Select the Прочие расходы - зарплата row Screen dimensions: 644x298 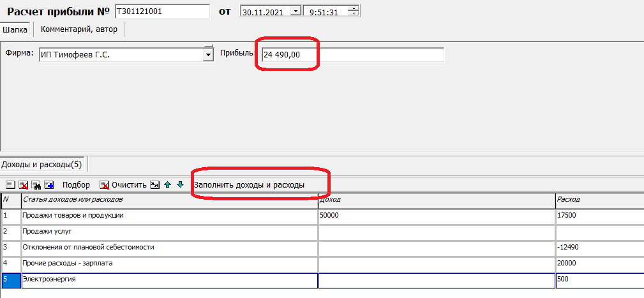click(x=169, y=263)
